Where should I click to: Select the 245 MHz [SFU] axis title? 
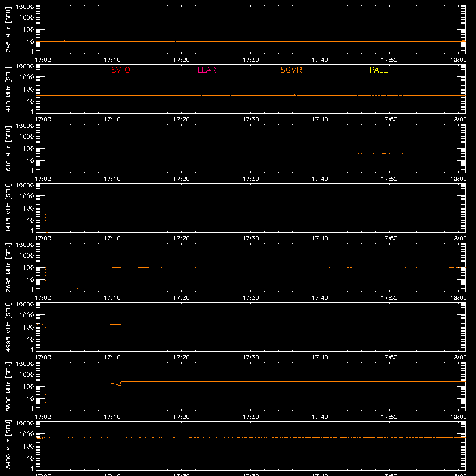(x=8, y=30)
